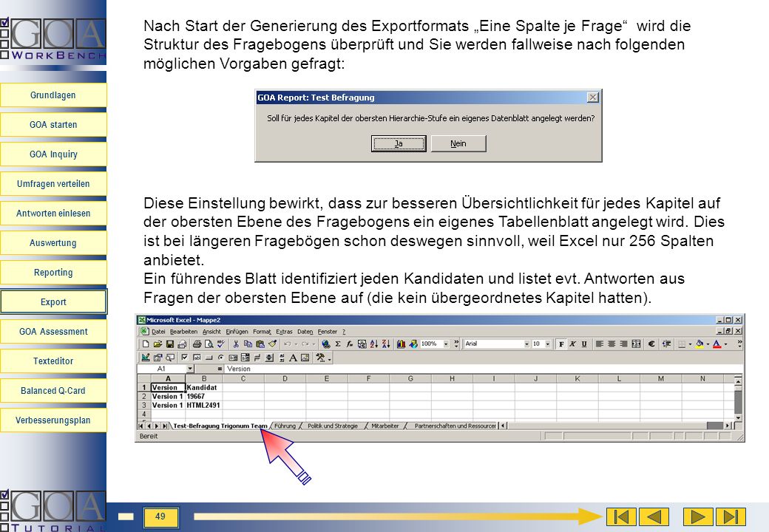Open the fill color dropdown arrow
The image size is (769, 532).
click(708, 344)
